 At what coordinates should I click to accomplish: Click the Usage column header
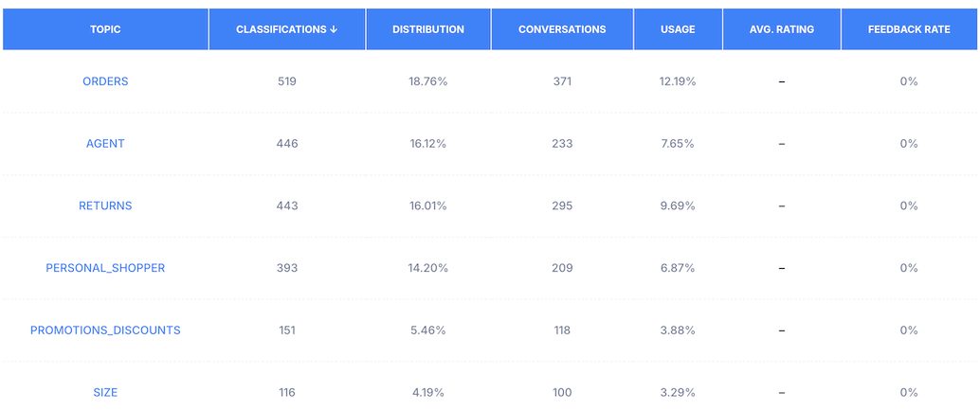678,29
